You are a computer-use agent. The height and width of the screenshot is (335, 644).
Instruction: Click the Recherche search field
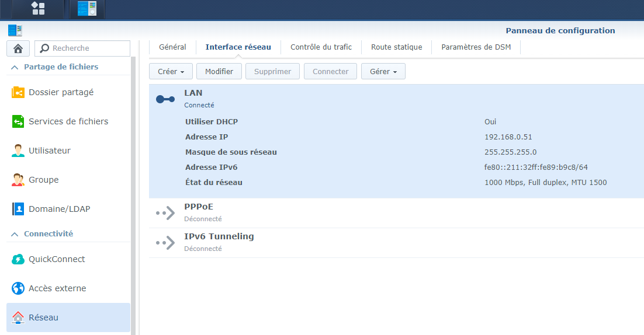82,48
